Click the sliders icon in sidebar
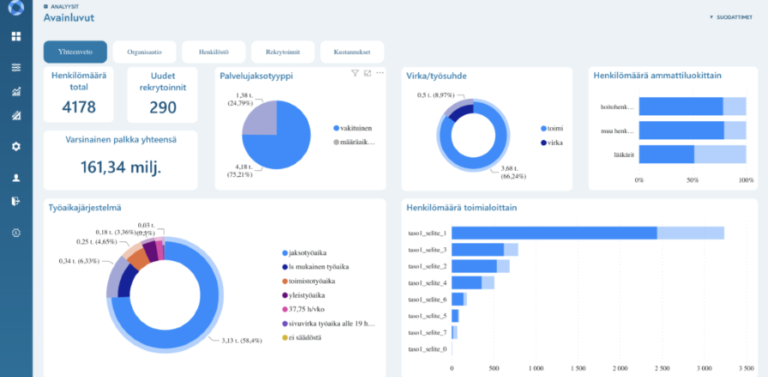The image size is (768, 377). pyautogui.click(x=16, y=68)
